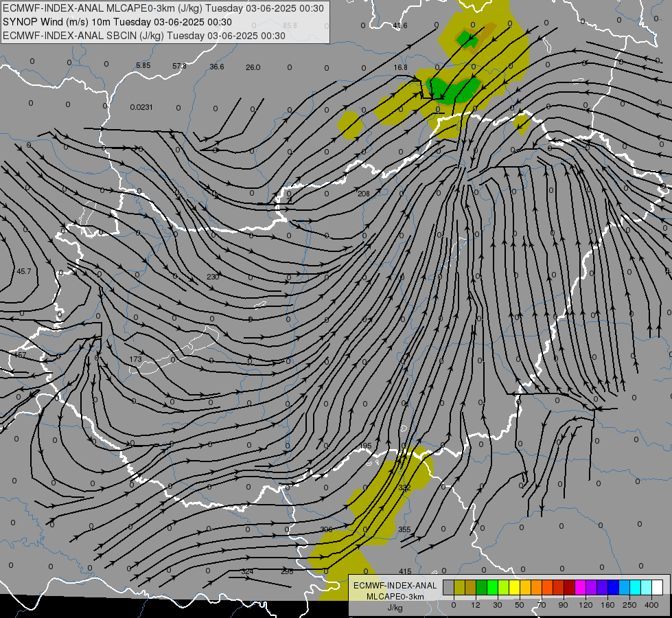Click legend tick label 250

629,605
